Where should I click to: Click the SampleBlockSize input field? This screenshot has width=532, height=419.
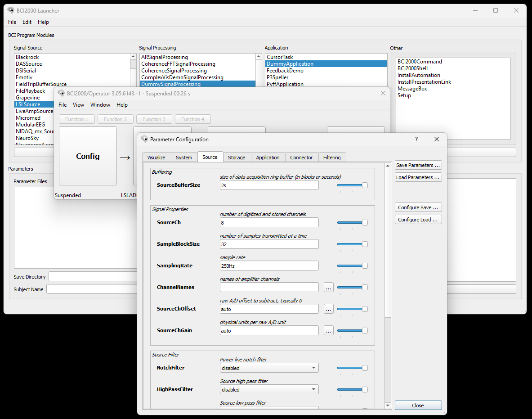(x=269, y=244)
